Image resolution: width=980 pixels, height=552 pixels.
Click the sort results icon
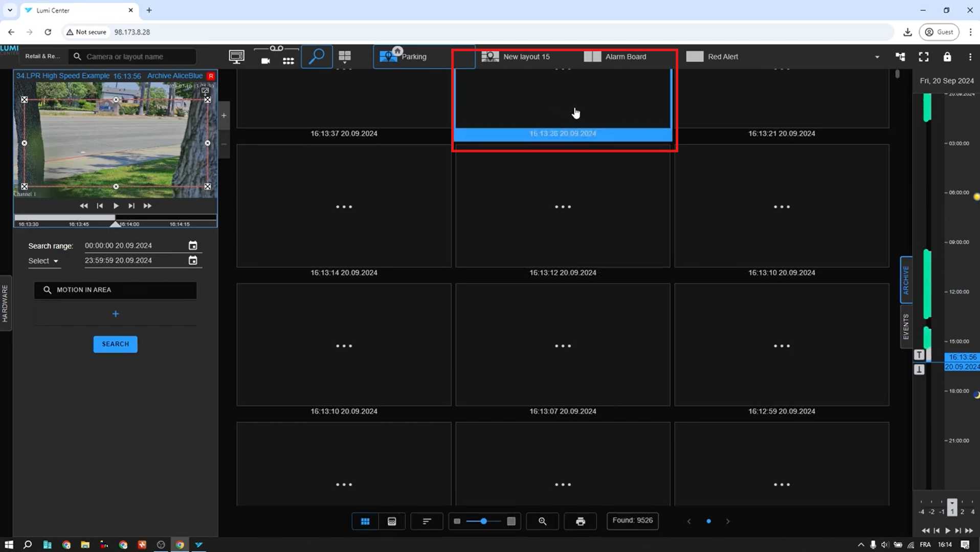click(x=427, y=521)
